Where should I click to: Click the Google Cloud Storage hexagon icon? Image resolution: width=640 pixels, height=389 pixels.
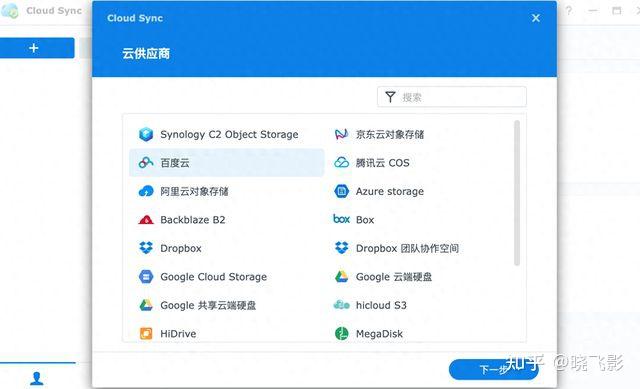[146, 277]
